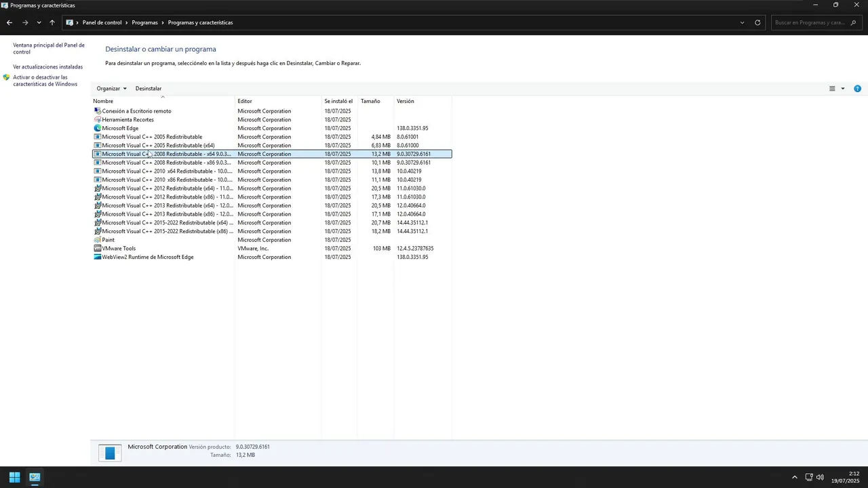Click the 103 MB size cell
This screenshot has width=868, height=488.
pyautogui.click(x=382, y=248)
